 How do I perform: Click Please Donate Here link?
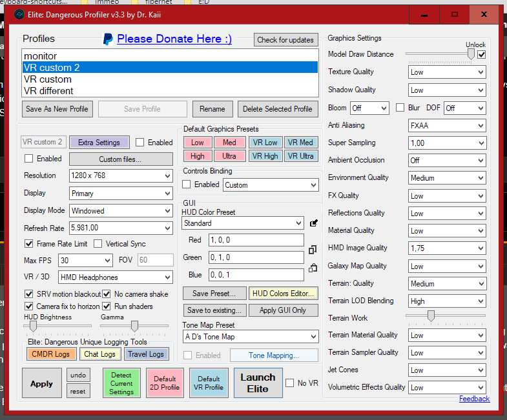(174, 39)
